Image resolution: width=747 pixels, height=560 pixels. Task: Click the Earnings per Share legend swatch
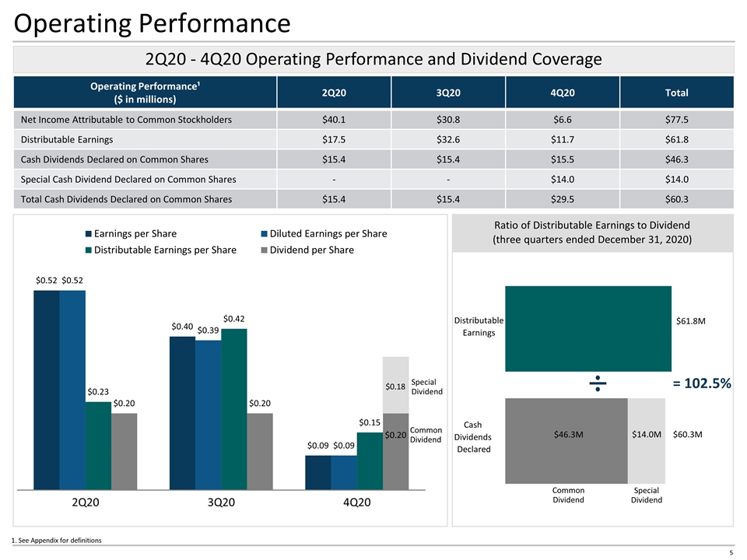tap(88, 234)
